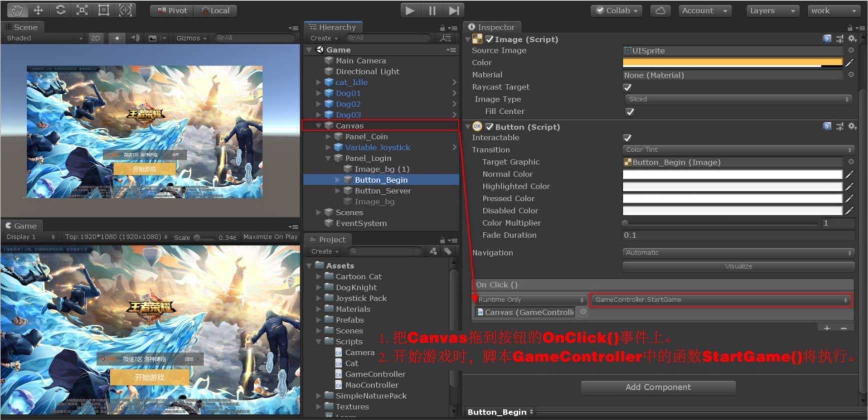Toggle Fill Center checkbox
868x420 pixels.
pyautogui.click(x=630, y=112)
